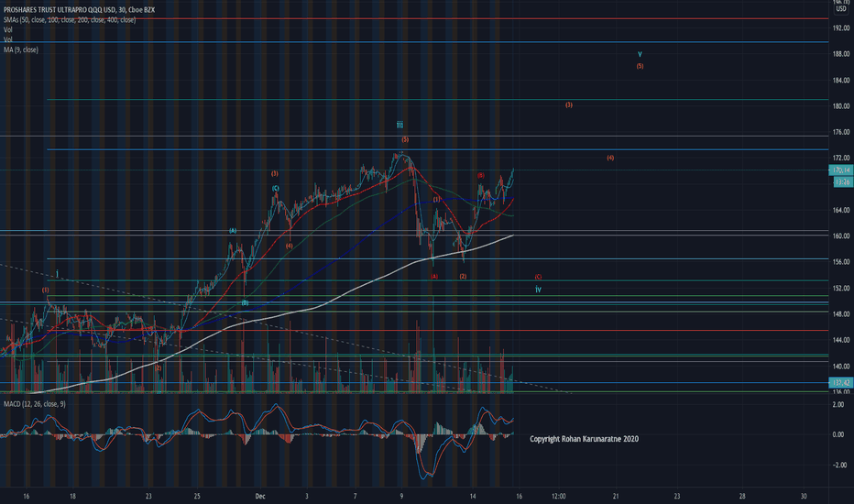The width and height of the screenshot is (854, 504).
Task: Click the '7' date on time axis
Action: (356, 496)
